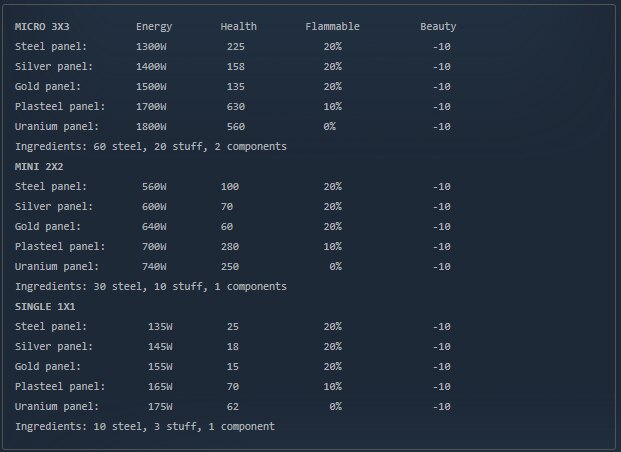Select ingredients line with 60 steel
The image size is (621, 452).
pos(151,147)
